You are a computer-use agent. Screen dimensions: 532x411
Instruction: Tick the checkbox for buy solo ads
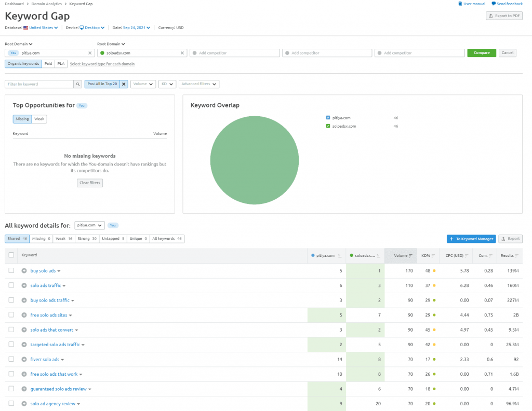(x=11, y=270)
